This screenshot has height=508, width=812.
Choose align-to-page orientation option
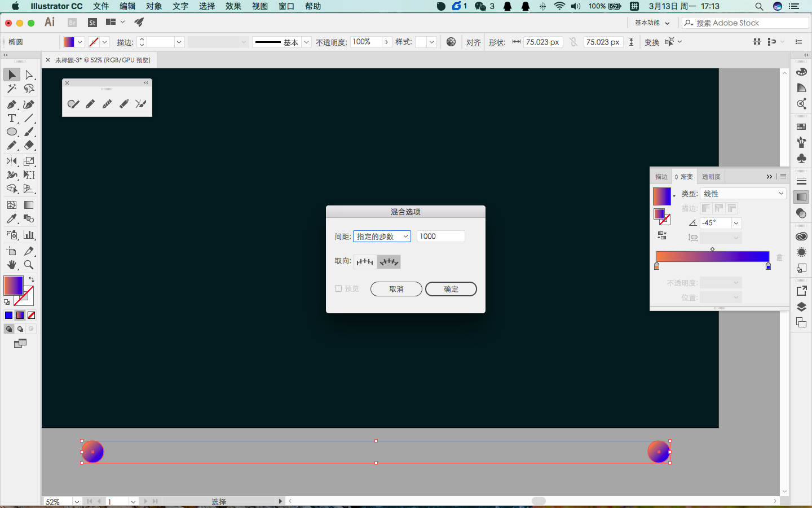click(365, 262)
